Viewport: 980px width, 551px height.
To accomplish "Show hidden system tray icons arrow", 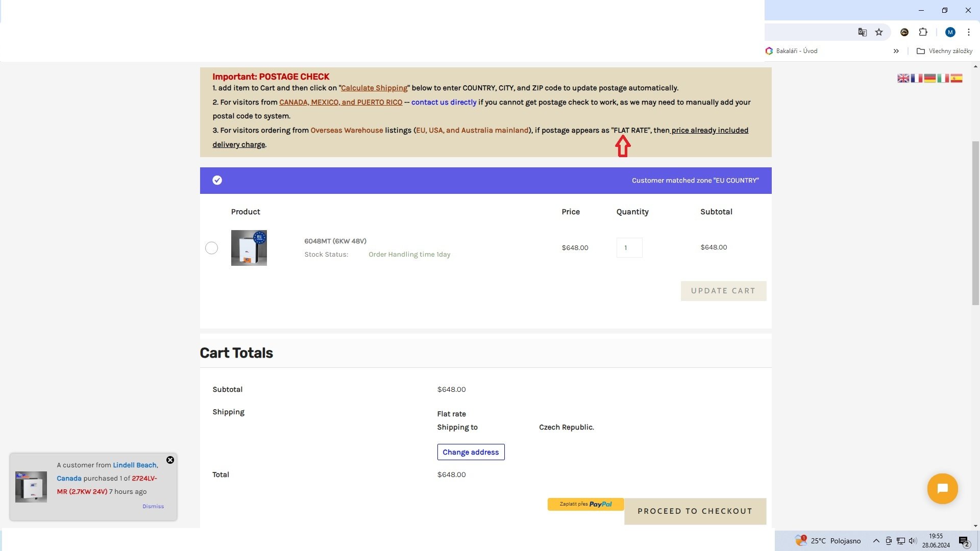I will click(x=876, y=541).
